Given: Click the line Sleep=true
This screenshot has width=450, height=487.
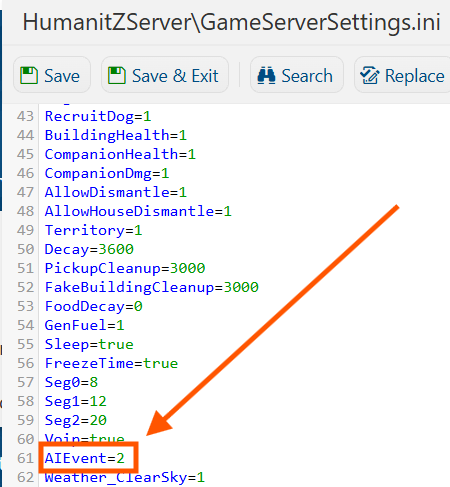Looking at the screenshot, I should coord(89,344).
